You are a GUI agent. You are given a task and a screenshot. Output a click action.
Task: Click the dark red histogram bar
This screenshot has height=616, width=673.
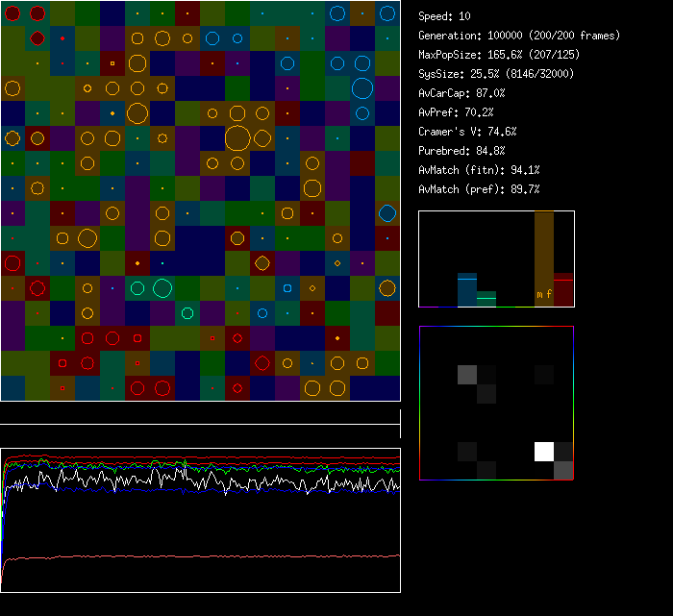563,289
